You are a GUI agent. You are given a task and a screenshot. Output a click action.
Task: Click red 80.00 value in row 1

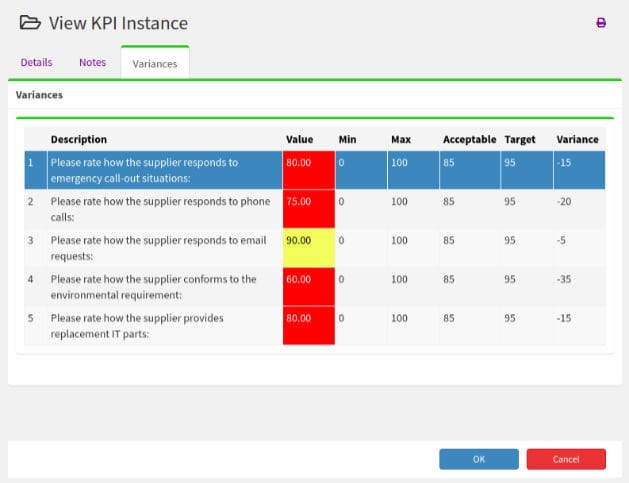click(308, 169)
